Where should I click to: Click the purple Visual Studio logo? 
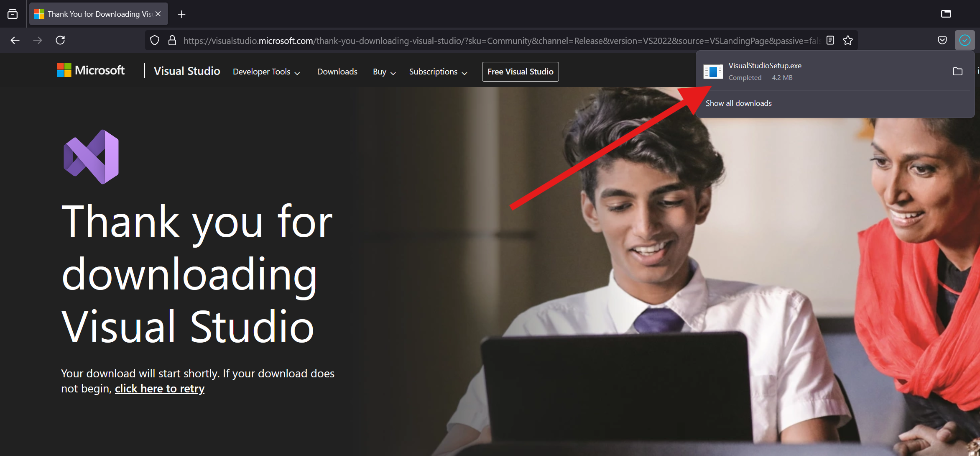tap(91, 157)
